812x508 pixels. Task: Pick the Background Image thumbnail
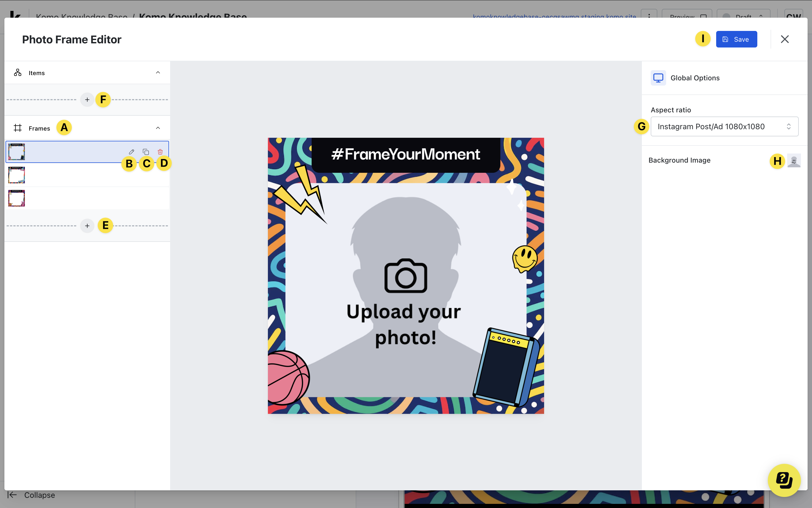click(x=794, y=161)
